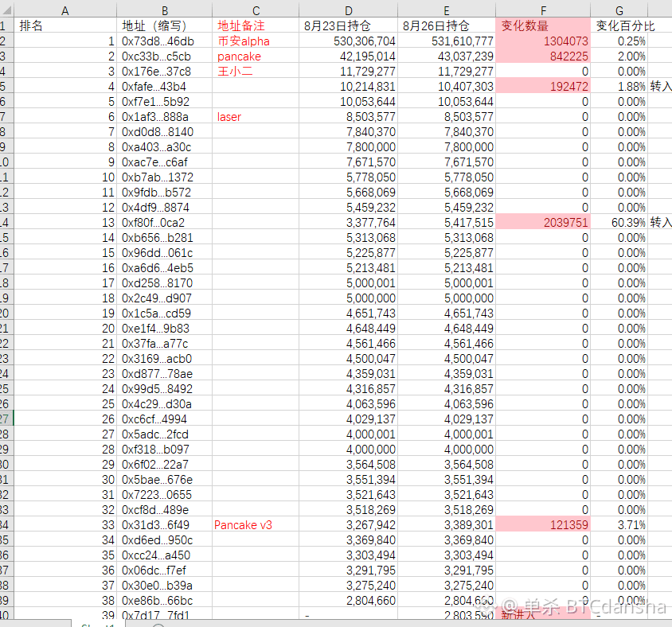Select address cell 0xd6ed...950c
Viewport: 672px width, 627px height.
click(165, 540)
